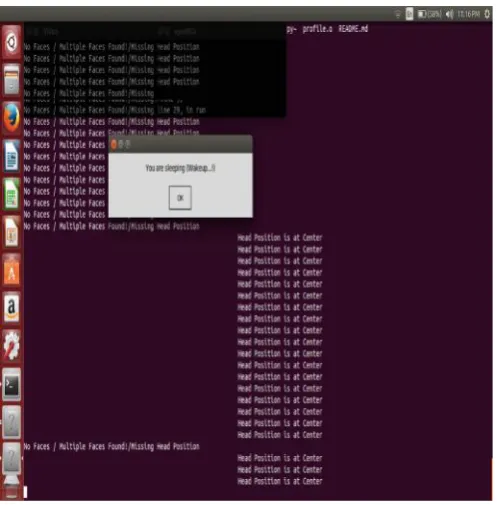This screenshot has height=505, width=497.
Task: Click second unknown question-mark launcher icon
Action: 11,459
